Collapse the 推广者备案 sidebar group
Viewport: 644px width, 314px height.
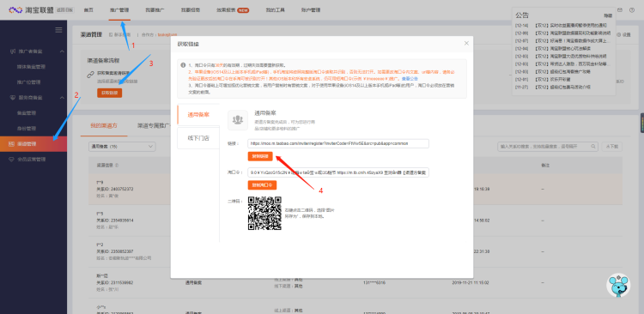(x=62, y=51)
